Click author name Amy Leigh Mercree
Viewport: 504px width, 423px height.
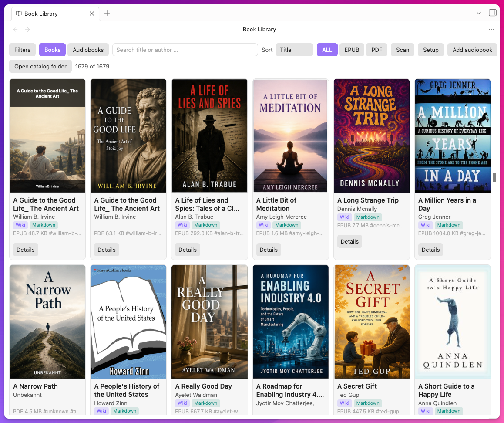click(x=281, y=217)
